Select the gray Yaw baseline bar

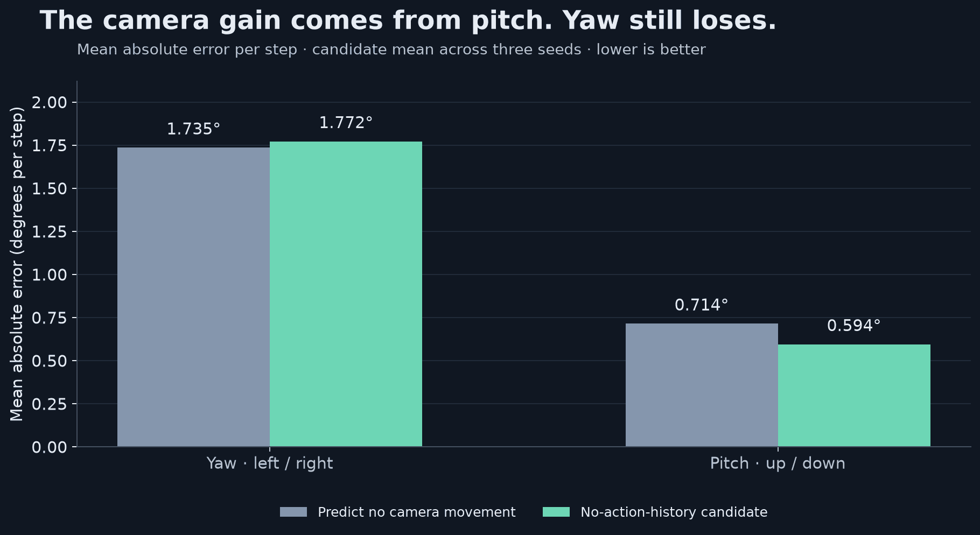coord(193,297)
